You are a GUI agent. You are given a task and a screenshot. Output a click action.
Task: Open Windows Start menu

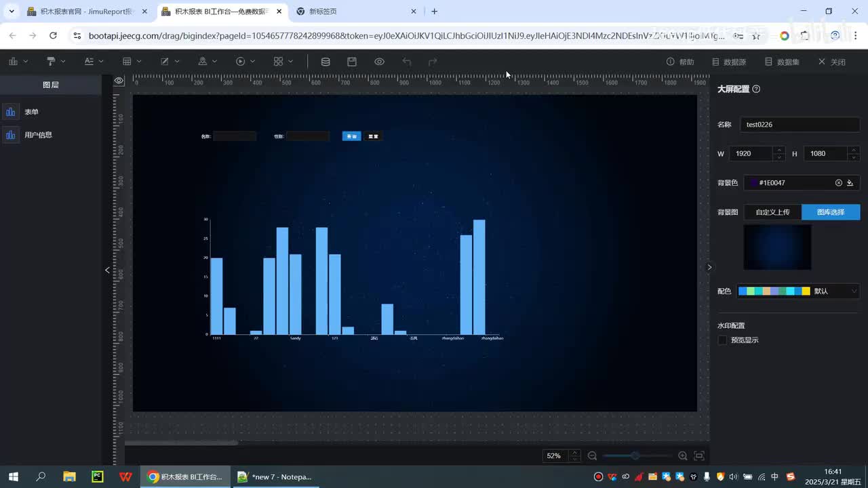tap(13, 476)
